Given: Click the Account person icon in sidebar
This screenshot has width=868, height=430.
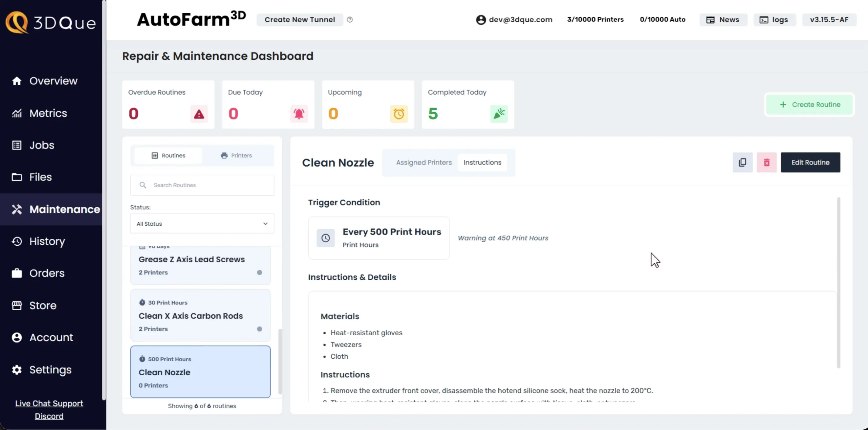Looking at the screenshot, I should tap(17, 338).
